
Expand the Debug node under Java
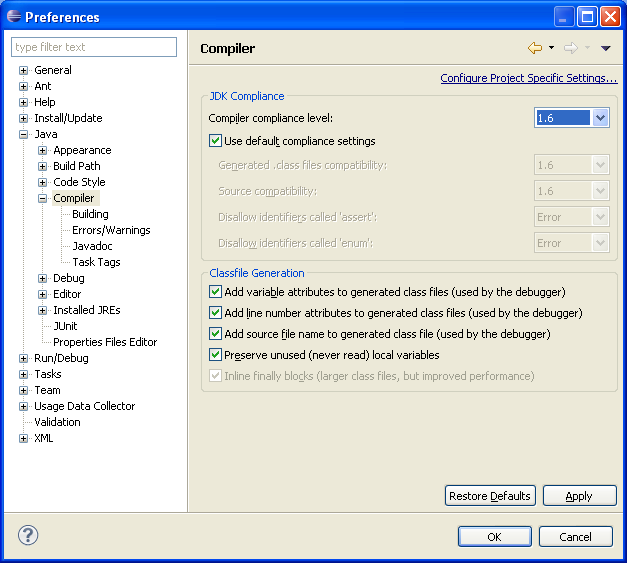point(42,278)
